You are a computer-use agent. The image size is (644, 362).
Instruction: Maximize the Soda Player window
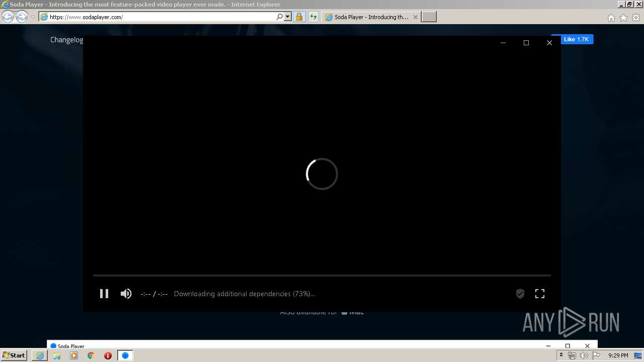(526, 43)
